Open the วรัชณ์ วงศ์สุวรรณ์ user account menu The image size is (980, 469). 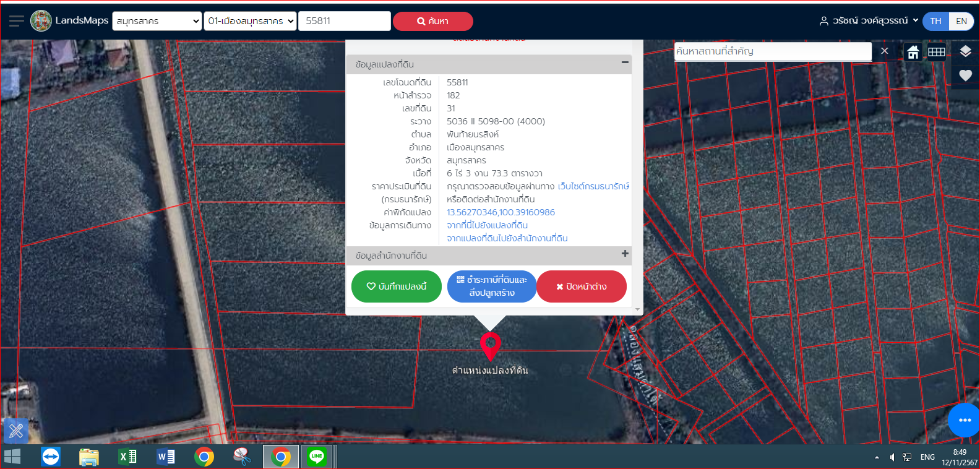click(869, 21)
